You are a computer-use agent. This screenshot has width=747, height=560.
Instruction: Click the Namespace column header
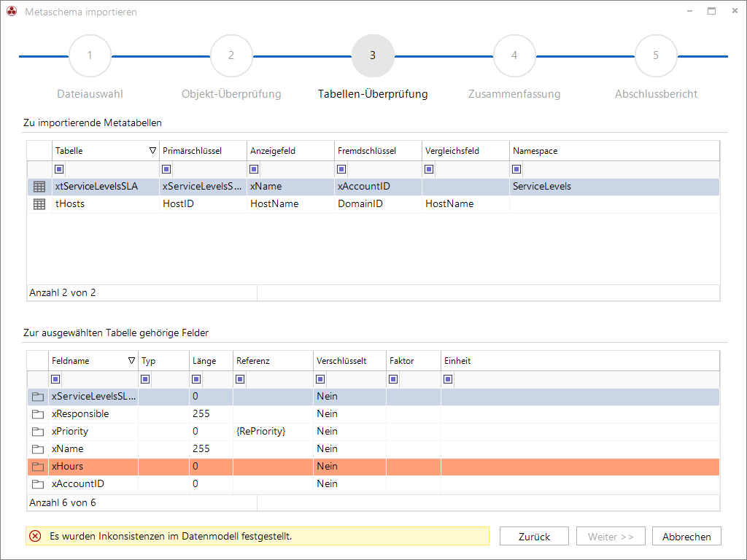click(614, 151)
